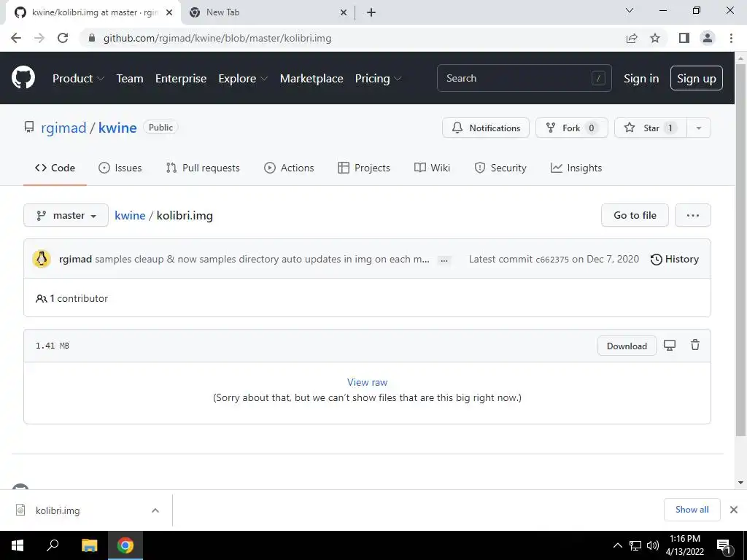
Task: Click the View raw link
Action: click(368, 382)
